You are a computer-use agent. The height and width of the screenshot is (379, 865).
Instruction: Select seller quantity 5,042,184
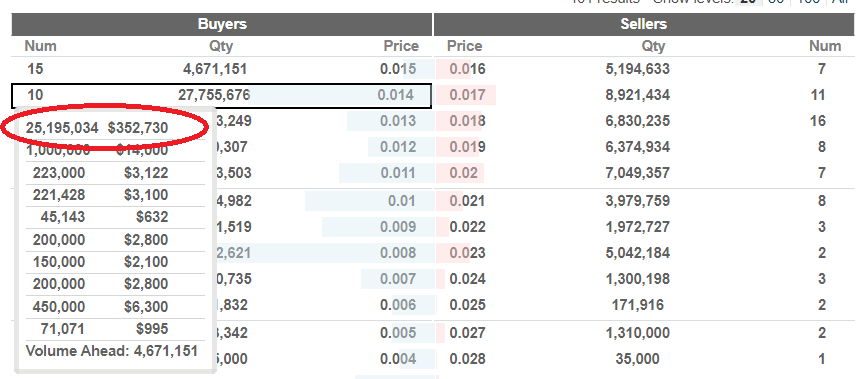638,253
